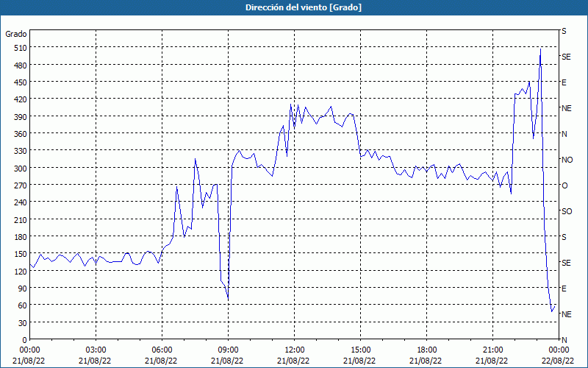Select the 21/08/22 date under 12:00
Viewport: 588px width, 368px height.
point(293,361)
